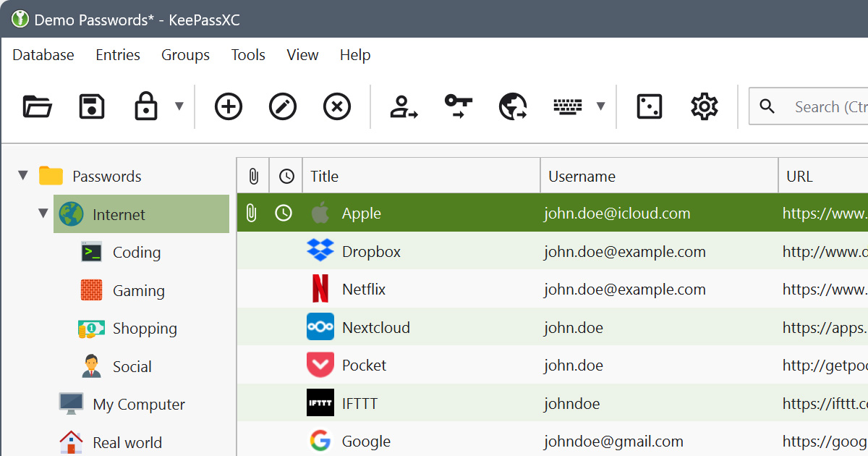The width and height of the screenshot is (868, 456).
Task: Open database toolbar folder icon
Action: coord(38,107)
